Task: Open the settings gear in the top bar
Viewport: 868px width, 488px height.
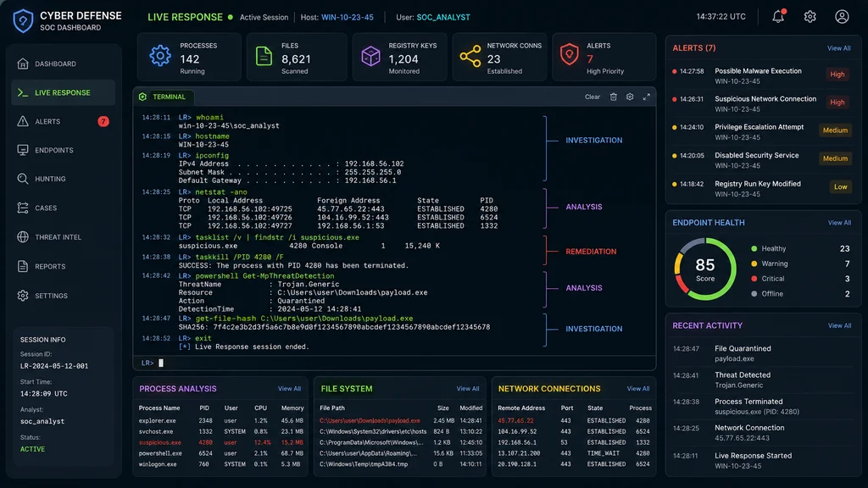Action: pyautogui.click(x=810, y=17)
